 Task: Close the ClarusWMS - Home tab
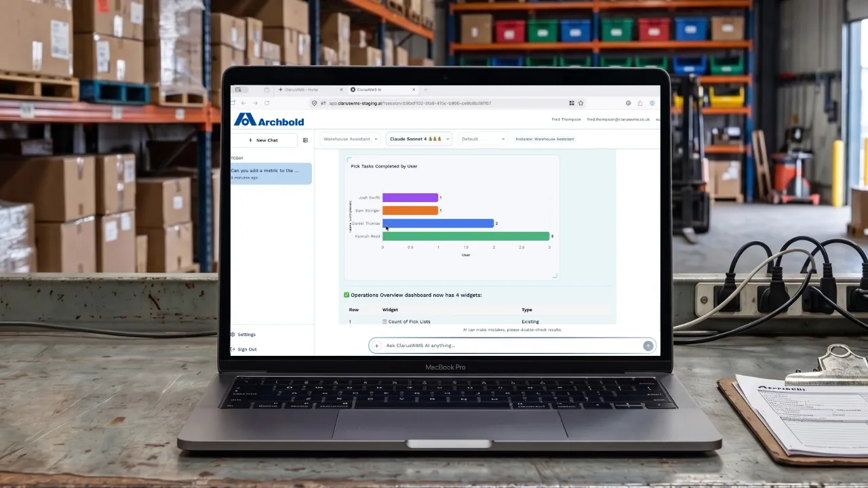point(341,89)
